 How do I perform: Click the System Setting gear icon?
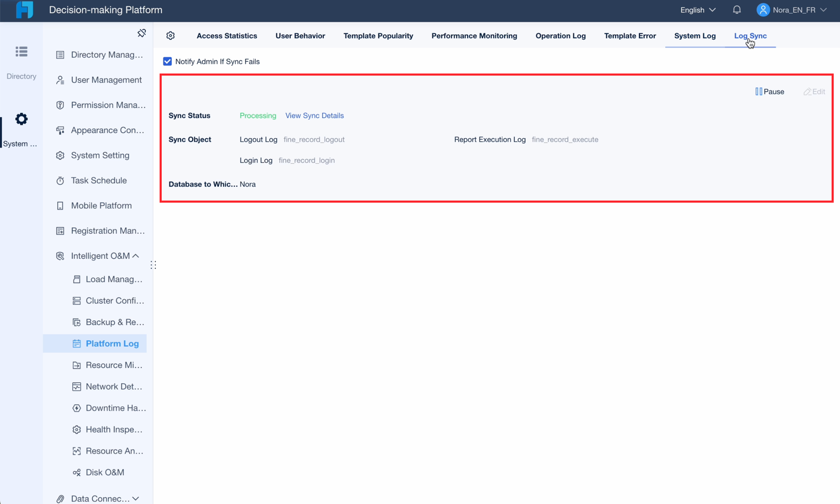(60, 155)
